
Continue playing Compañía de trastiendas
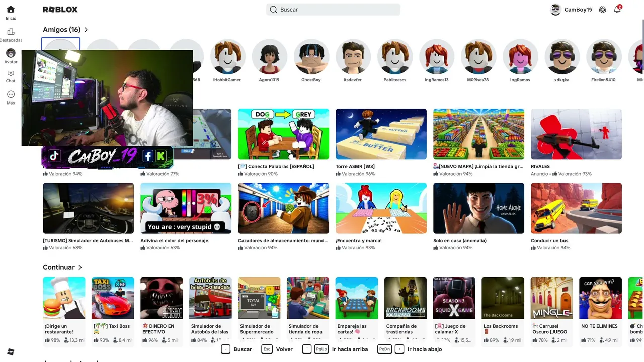click(406, 298)
